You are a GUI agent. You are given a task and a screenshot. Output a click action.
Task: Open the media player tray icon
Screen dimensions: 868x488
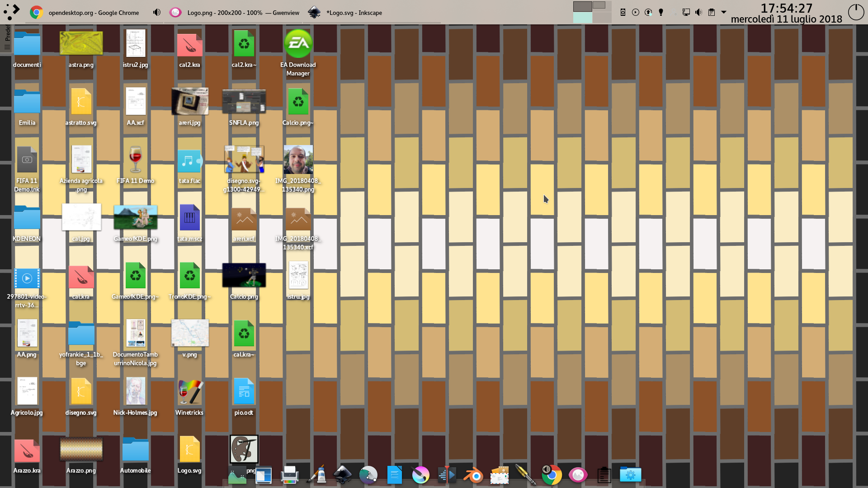point(636,12)
